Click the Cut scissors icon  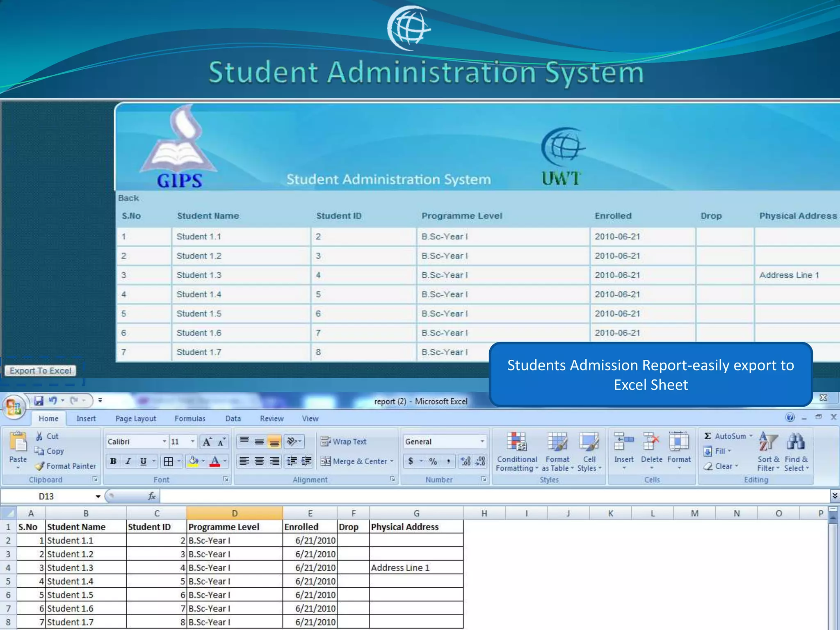[x=39, y=436]
